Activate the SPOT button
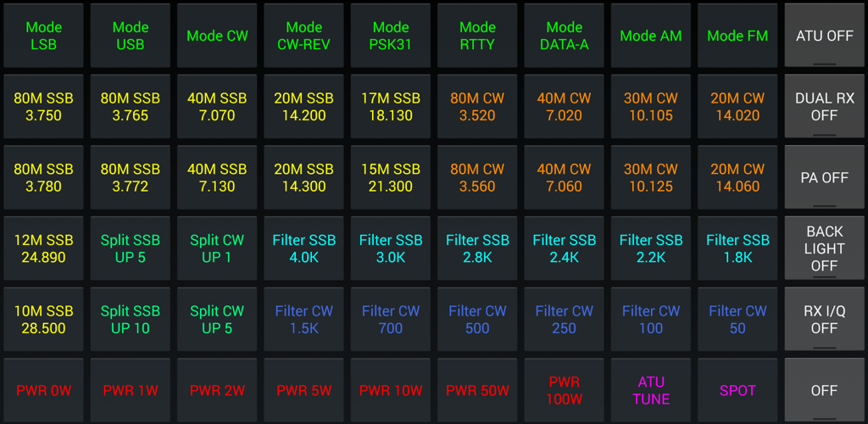Screen dimensions: 868x424 tap(738, 390)
